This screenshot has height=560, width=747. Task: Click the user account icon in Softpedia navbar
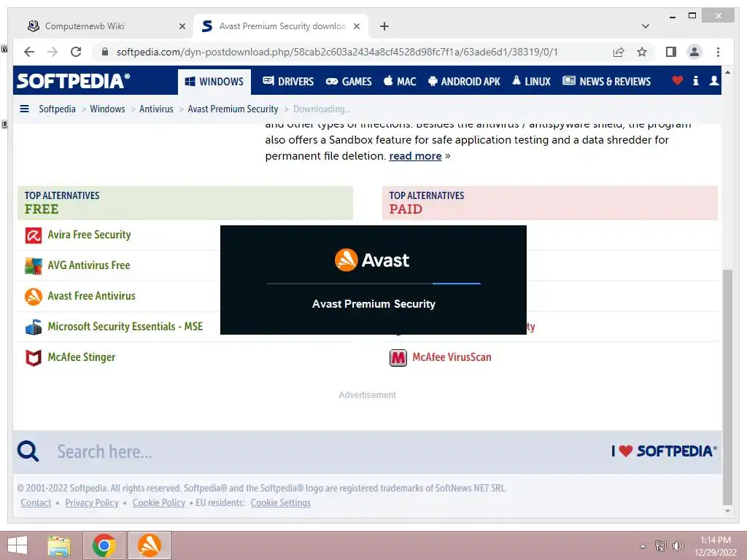[713, 81]
